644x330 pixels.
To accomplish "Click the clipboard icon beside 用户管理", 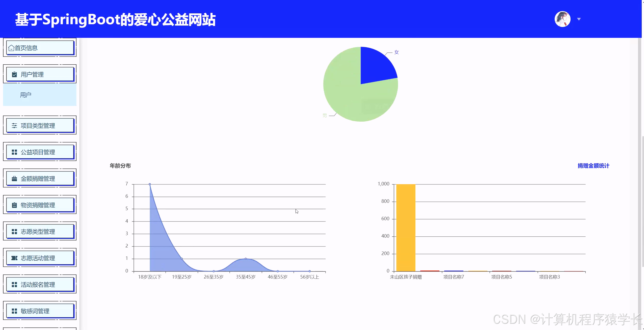I will click(x=14, y=74).
